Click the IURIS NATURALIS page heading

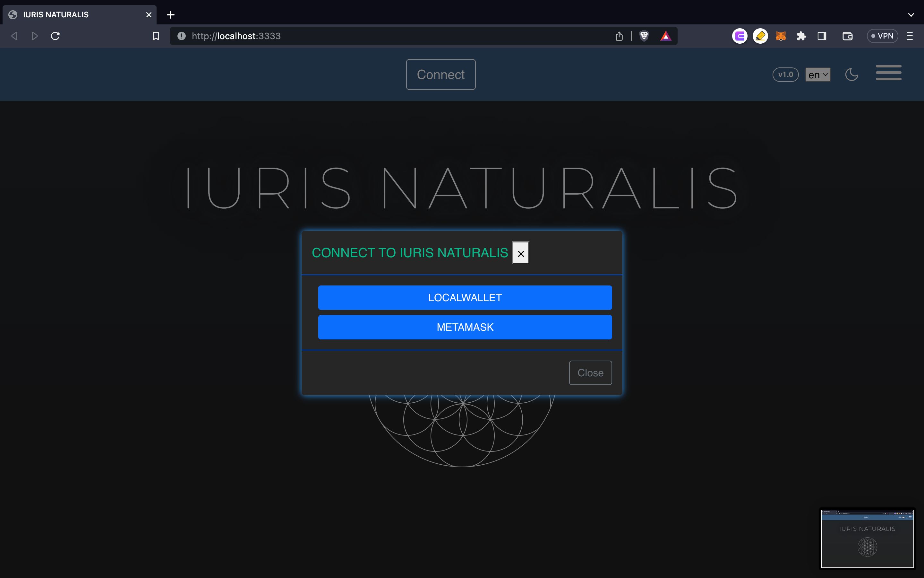462,188
